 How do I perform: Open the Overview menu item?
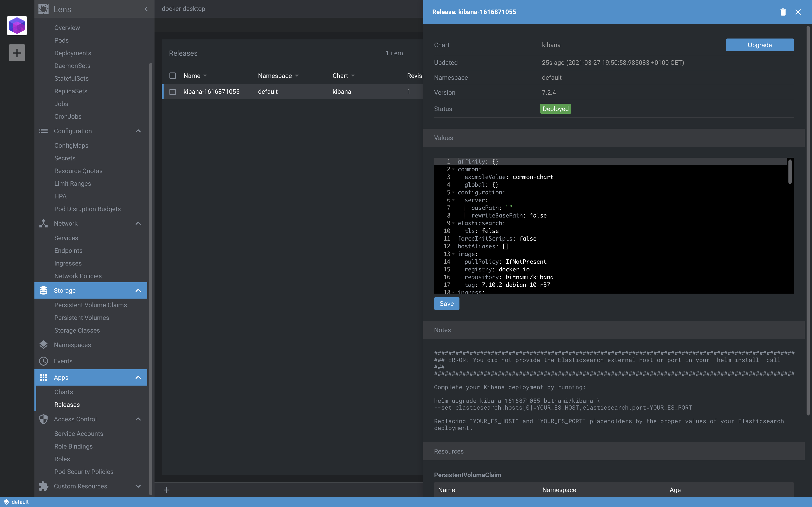click(x=67, y=27)
